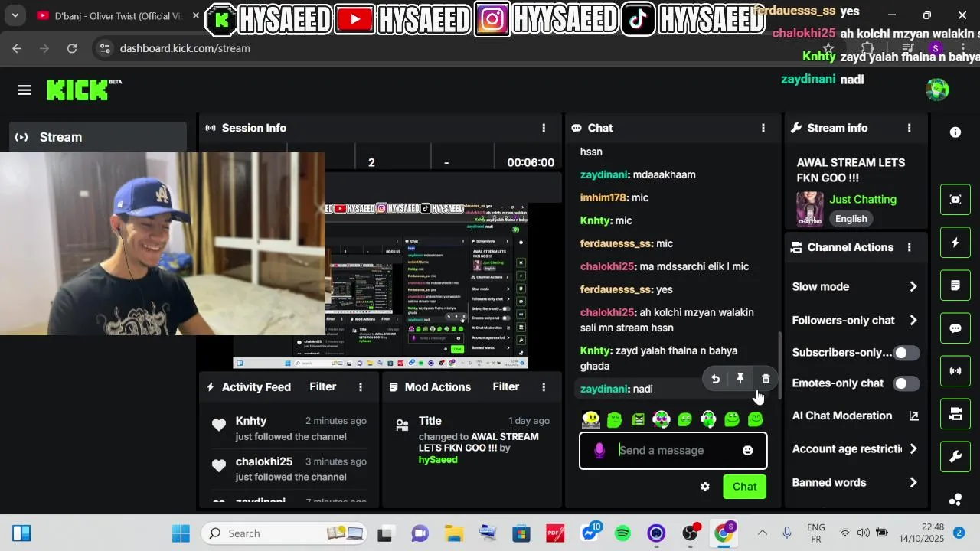The image size is (980, 551).
Task: Click the Kick logo
Action: click(x=84, y=90)
